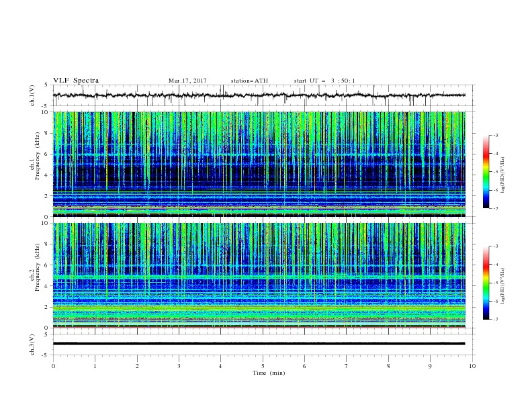The width and height of the screenshot is (532, 411).
Task: Click the "10" tick on time axis
Action: [472, 366]
